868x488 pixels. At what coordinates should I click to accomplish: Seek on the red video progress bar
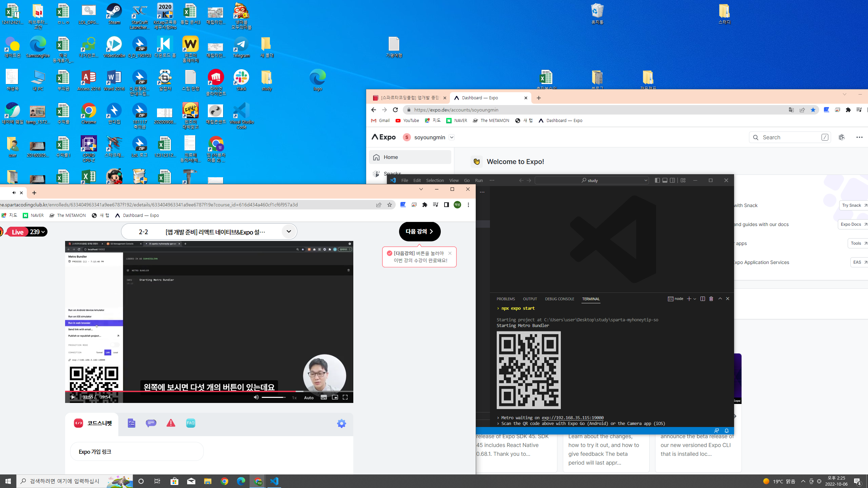tap(209, 391)
